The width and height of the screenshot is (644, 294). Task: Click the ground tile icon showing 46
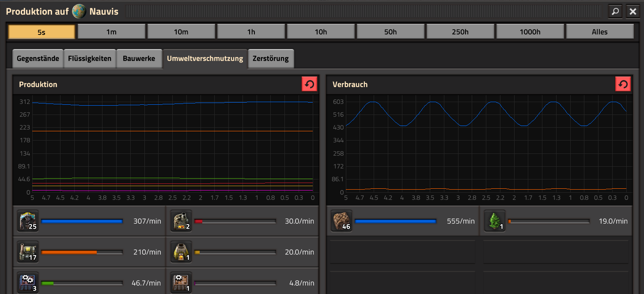click(341, 221)
